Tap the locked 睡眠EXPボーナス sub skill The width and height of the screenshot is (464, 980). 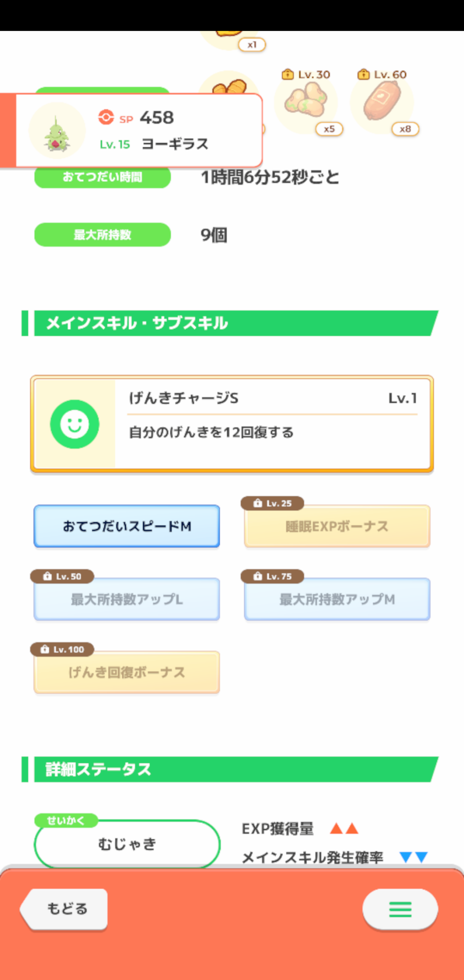click(x=337, y=527)
